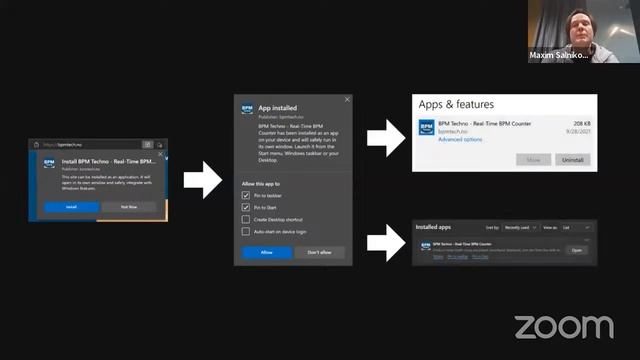This screenshot has height=360, width=640.
Task: Click the Apps & features heading
Action: (456, 104)
